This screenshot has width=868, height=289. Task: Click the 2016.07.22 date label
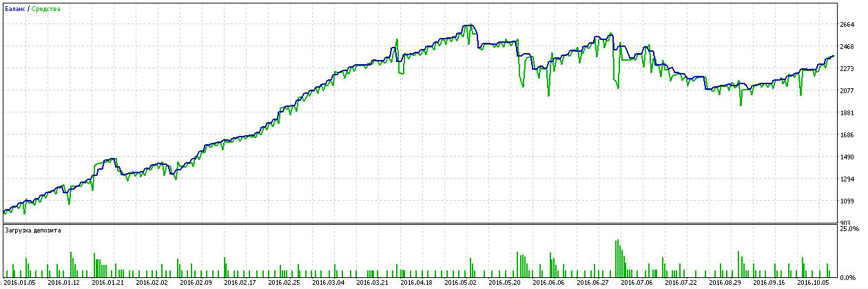point(681,282)
